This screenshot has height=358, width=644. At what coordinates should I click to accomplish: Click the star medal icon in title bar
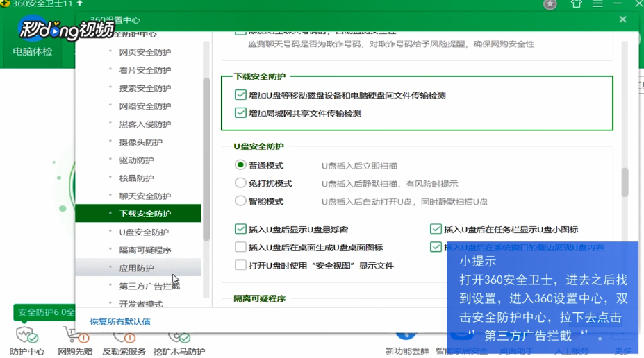[550, 5]
